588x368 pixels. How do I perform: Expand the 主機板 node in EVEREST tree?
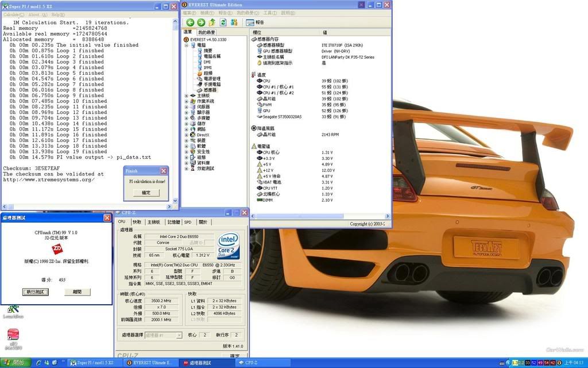click(x=186, y=95)
